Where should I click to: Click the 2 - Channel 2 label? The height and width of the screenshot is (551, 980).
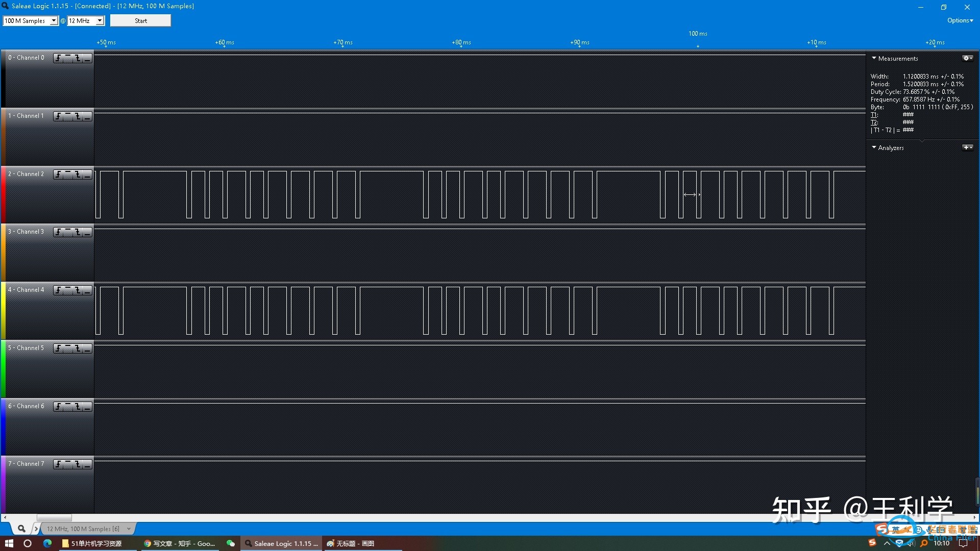(x=26, y=174)
